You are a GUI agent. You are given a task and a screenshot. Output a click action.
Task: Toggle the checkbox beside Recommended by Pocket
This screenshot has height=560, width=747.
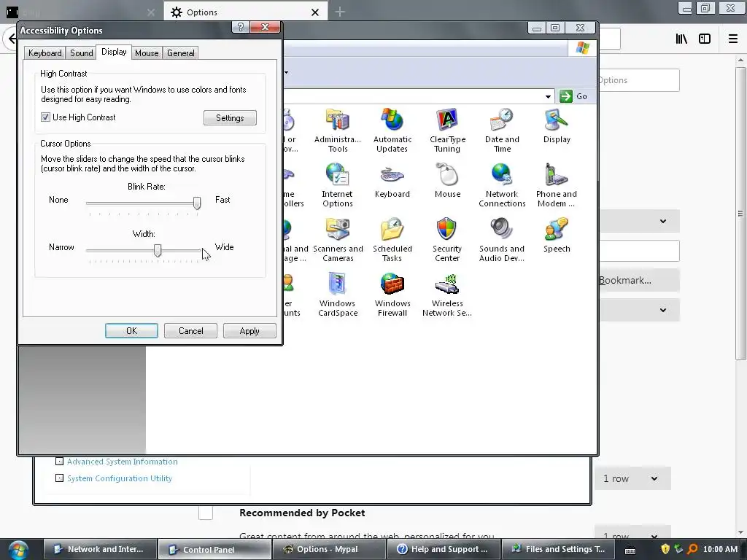(205, 513)
